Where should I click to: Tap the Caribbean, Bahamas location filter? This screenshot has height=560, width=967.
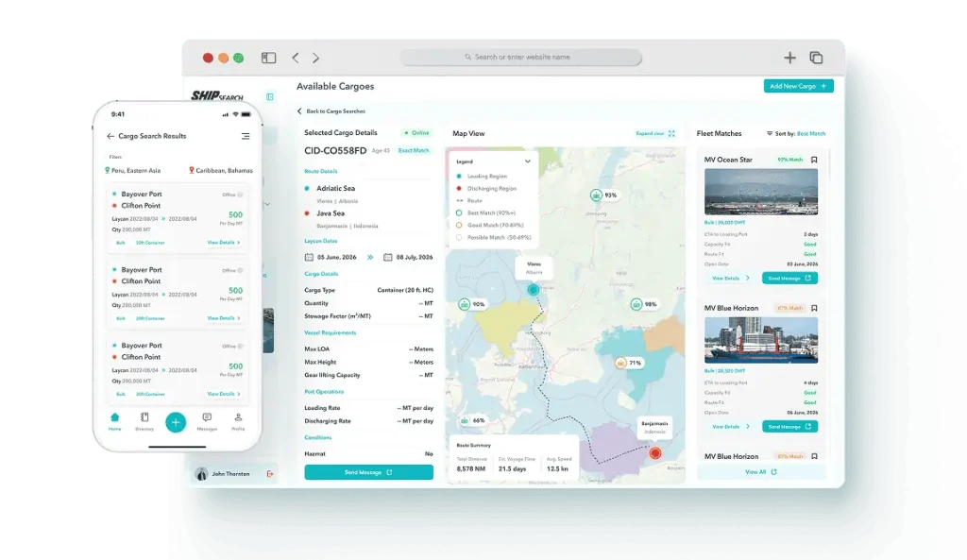[x=221, y=171]
